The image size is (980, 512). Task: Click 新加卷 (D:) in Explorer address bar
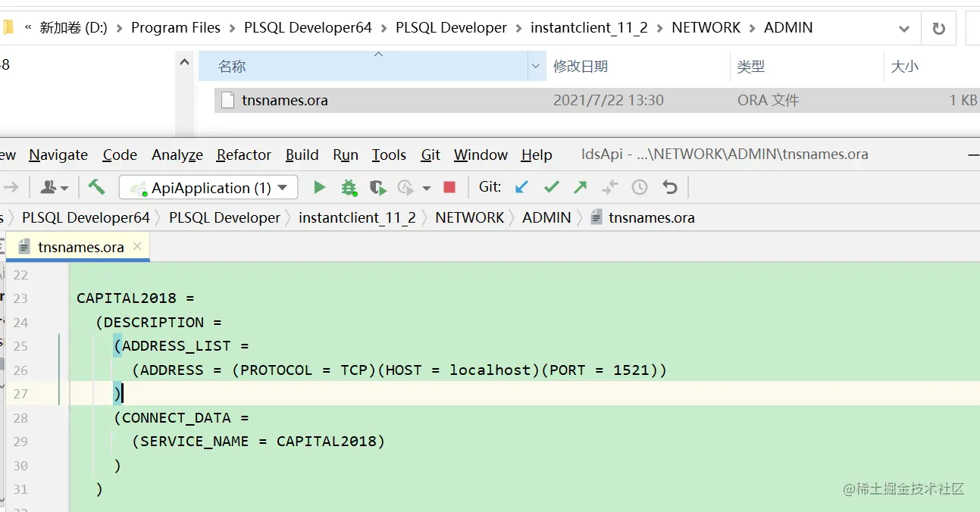[x=74, y=27]
